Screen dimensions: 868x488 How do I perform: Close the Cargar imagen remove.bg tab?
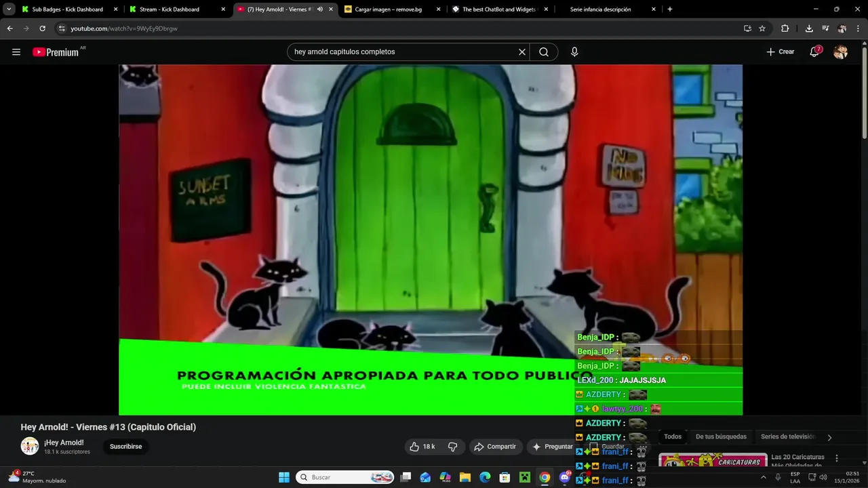point(438,9)
